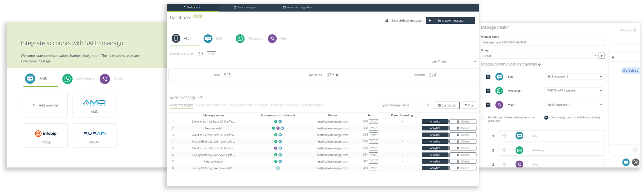This screenshot has width=644, height=193.
Task: Click the plus icon beside Group dropdown
Action: pos(602,56)
